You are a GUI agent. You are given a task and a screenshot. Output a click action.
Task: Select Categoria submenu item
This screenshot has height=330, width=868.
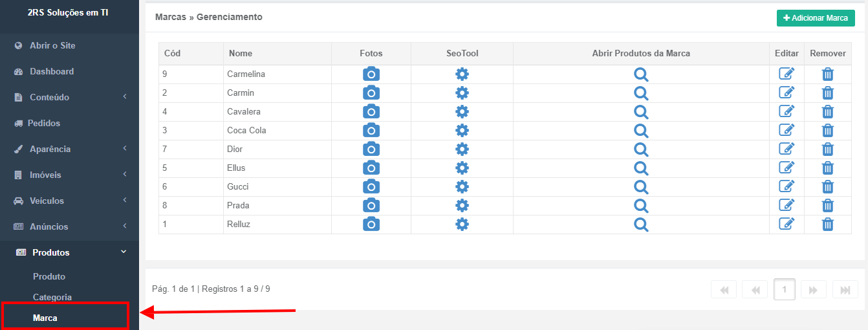52,297
